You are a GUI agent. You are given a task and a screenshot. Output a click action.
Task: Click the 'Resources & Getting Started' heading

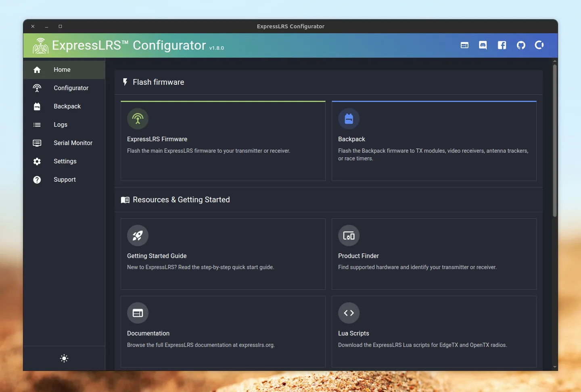pyautogui.click(x=181, y=200)
